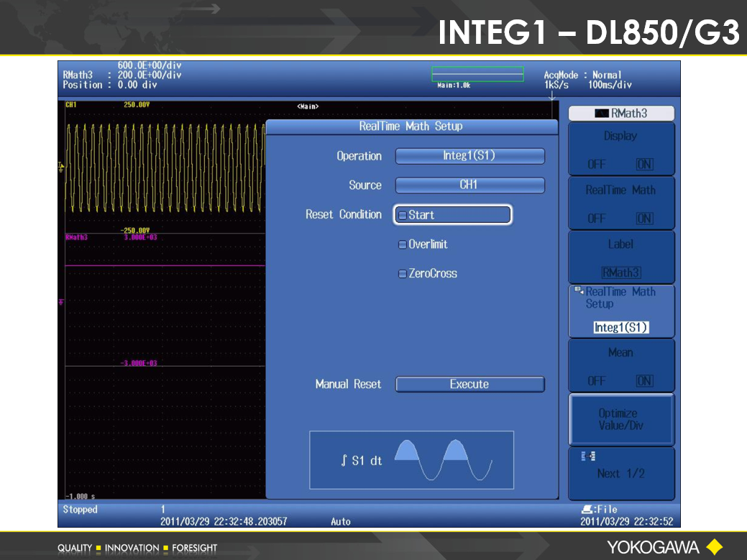Tick the ZeroCross checkbox
Screen dimensions: 747x560
403,274
